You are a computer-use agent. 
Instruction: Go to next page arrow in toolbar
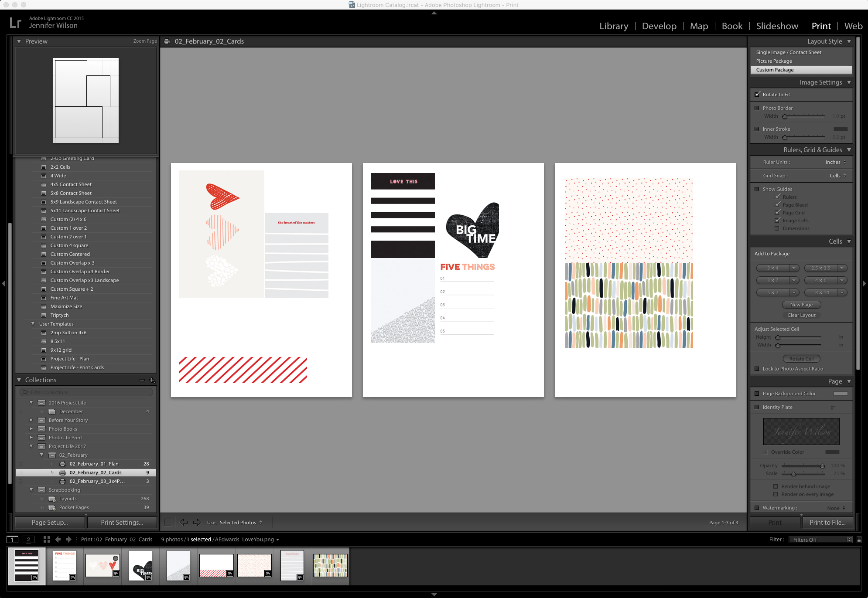pos(197,522)
